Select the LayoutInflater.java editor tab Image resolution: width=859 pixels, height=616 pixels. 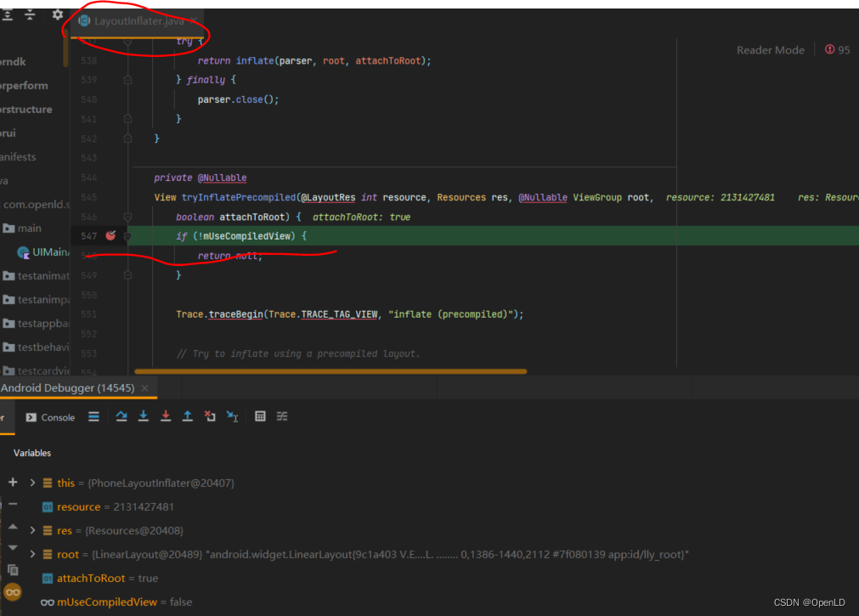[136, 20]
